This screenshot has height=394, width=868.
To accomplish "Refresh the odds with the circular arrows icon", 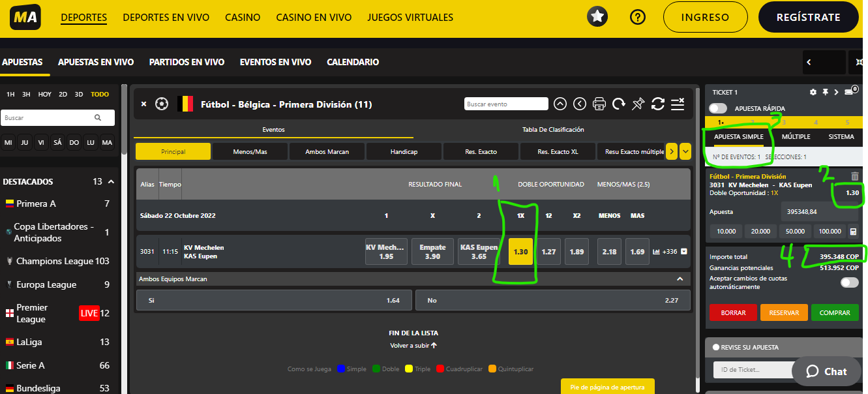I will pyautogui.click(x=658, y=104).
